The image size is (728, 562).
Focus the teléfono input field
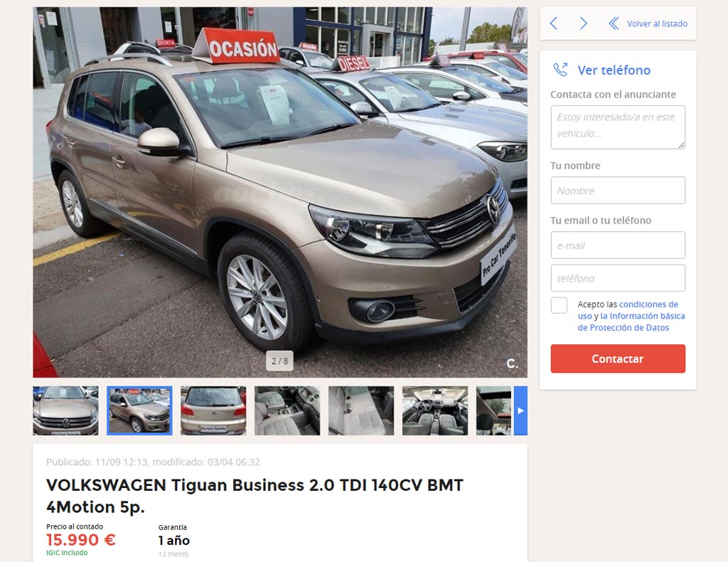coord(618,278)
